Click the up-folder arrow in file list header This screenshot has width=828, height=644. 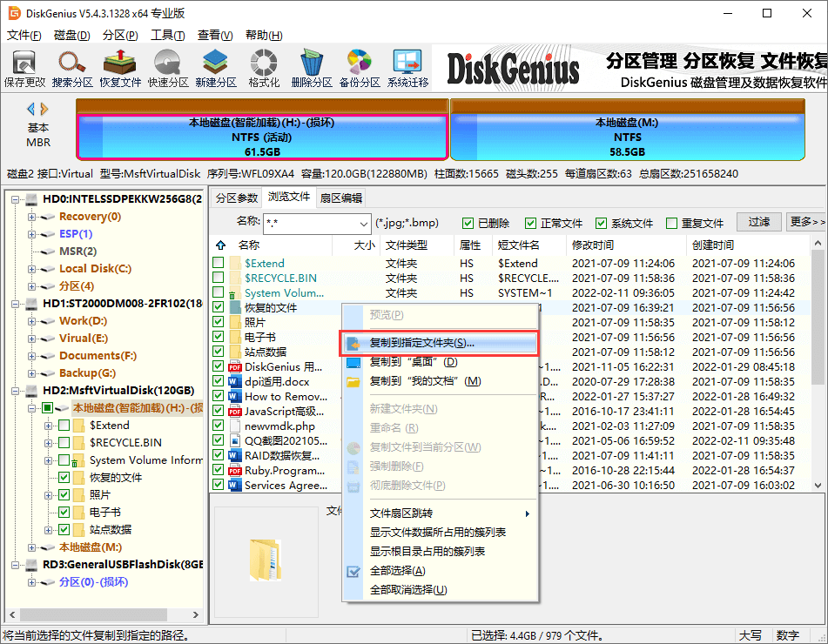pos(221,245)
